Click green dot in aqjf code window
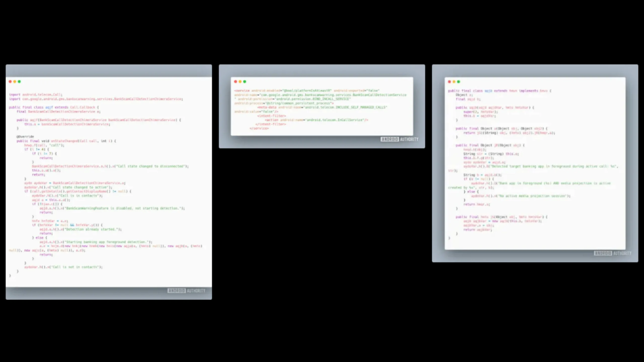The image size is (644, 362). 19,81
